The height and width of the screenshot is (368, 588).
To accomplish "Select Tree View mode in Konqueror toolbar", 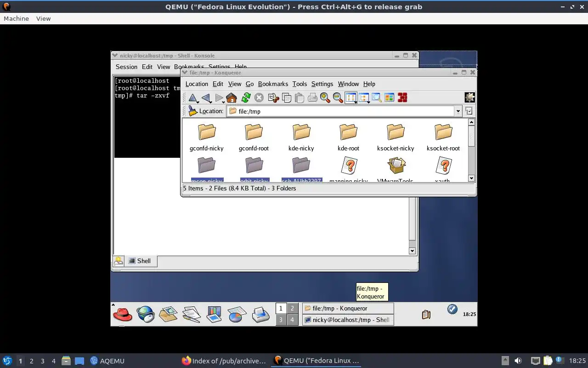I will 364,98.
